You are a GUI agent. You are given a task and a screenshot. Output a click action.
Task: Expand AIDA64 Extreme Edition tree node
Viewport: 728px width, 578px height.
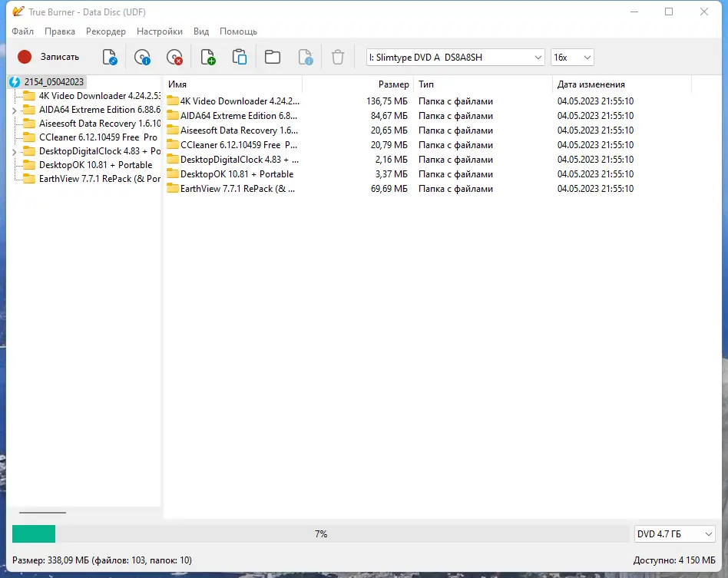pos(14,111)
